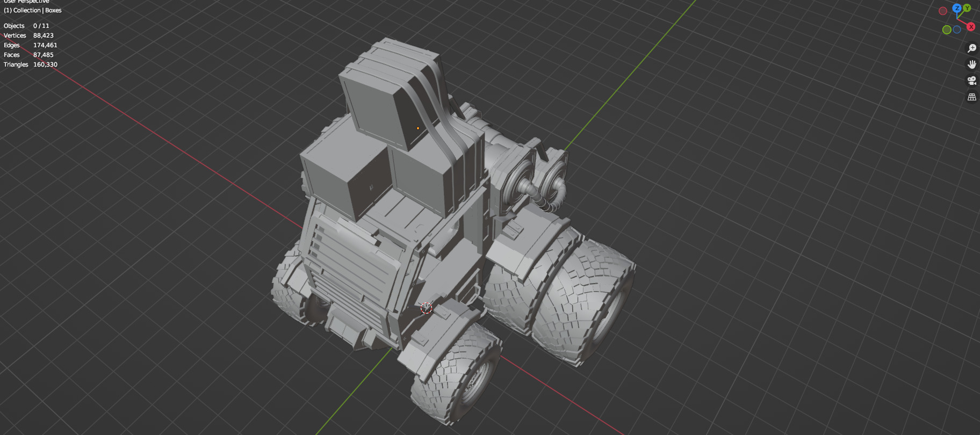Click the unlabeled dark red negative X gizmo circle
This screenshot has height=435, width=980.
(x=943, y=11)
